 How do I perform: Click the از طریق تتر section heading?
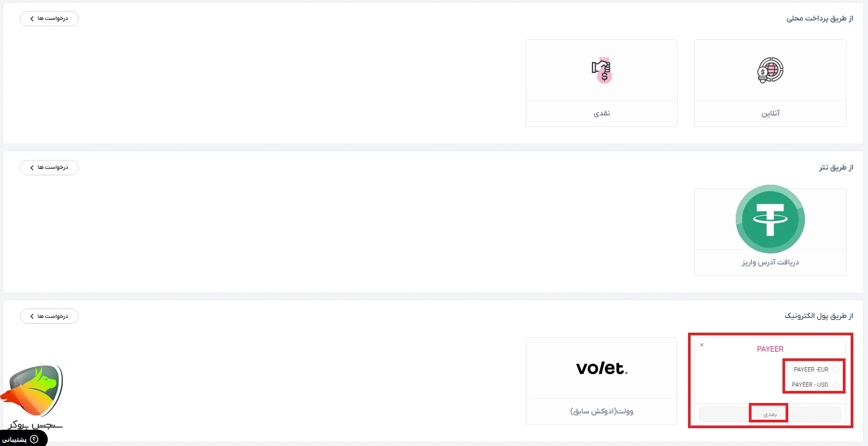[x=836, y=167]
